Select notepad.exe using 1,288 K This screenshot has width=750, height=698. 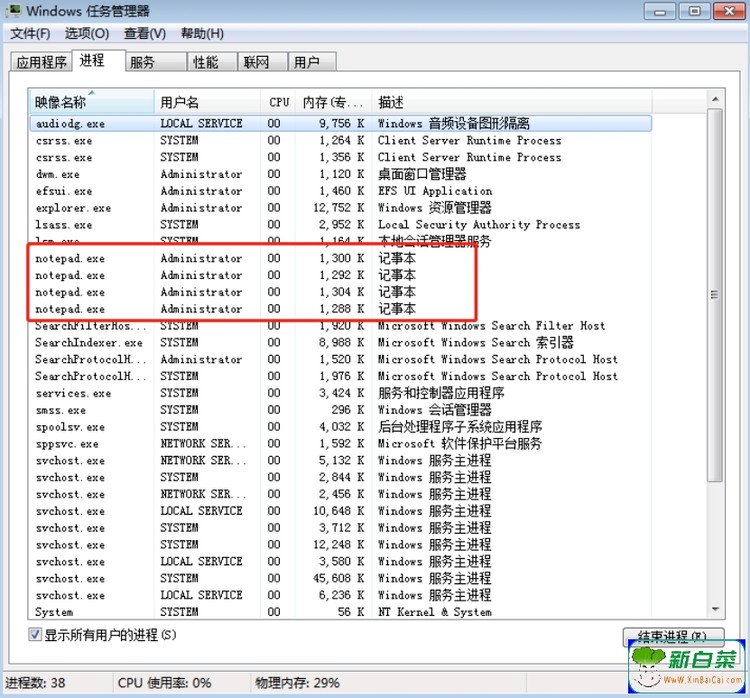(x=341, y=309)
